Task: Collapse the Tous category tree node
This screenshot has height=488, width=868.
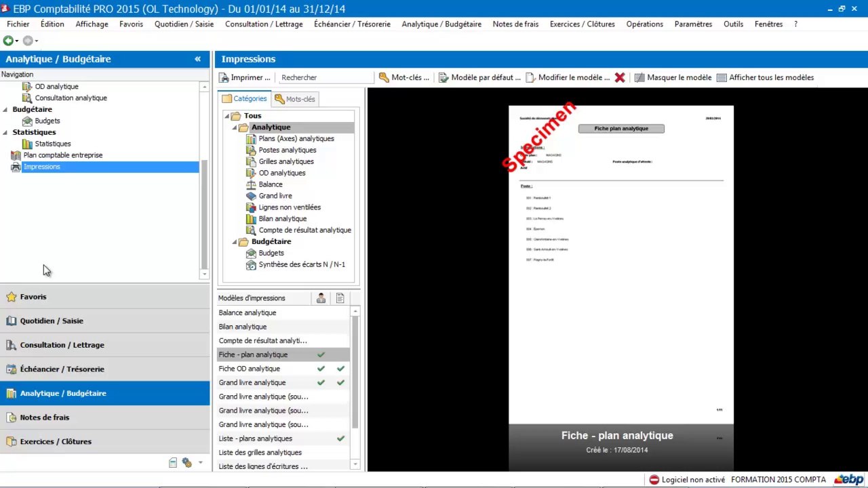Action: pyautogui.click(x=227, y=116)
